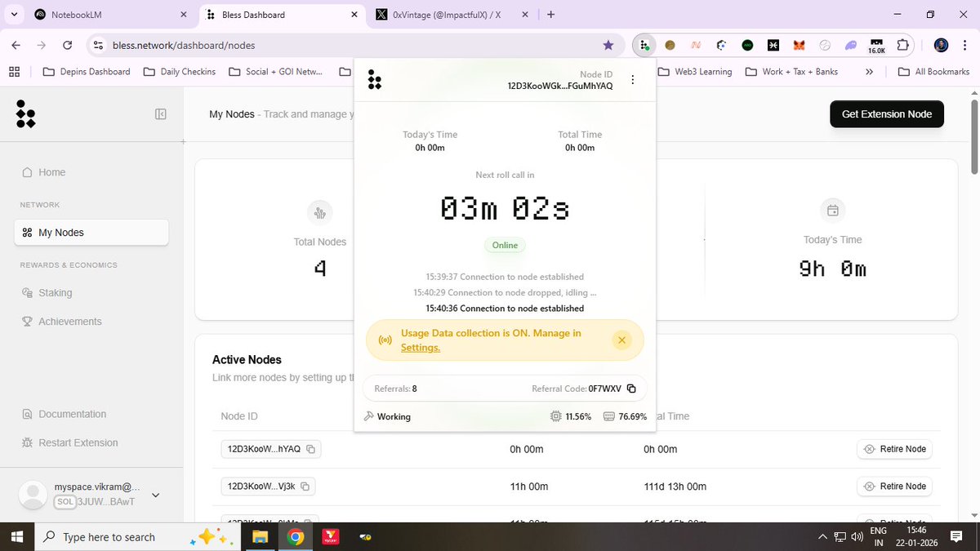Open the Work + Tax + Banks folder

(x=792, y=72)
